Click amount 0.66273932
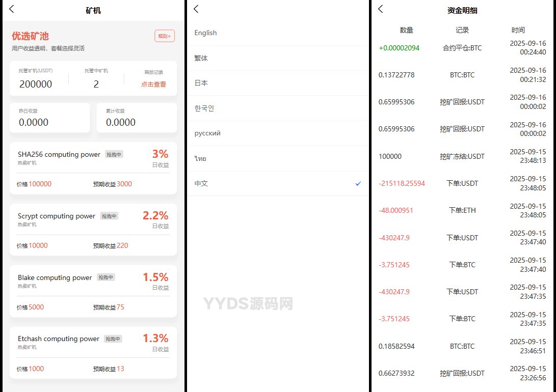 tap(396, 373)
